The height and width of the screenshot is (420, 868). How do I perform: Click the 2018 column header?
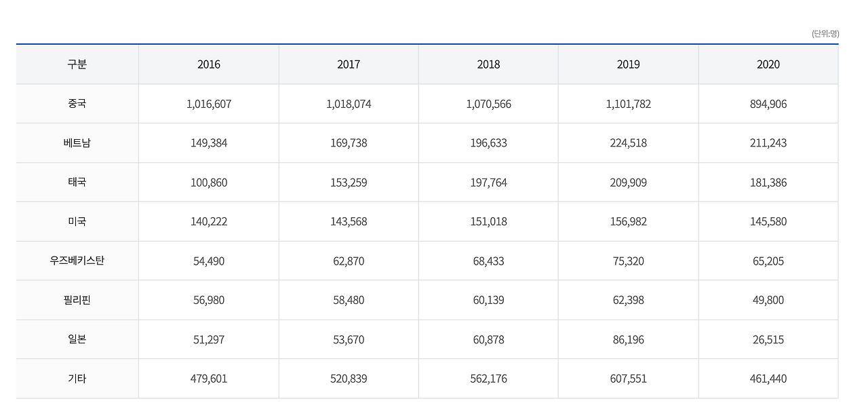(x=488, y=64)
